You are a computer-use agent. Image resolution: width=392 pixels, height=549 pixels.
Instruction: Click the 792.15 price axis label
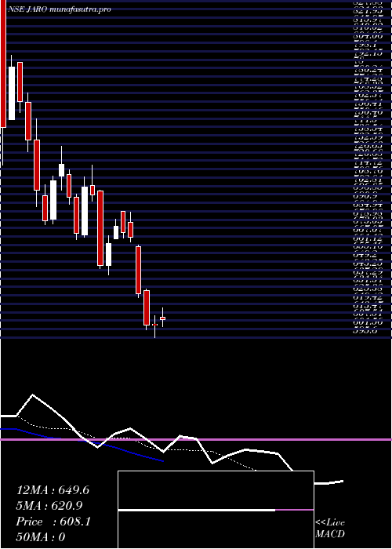click(x=368, y=53)
